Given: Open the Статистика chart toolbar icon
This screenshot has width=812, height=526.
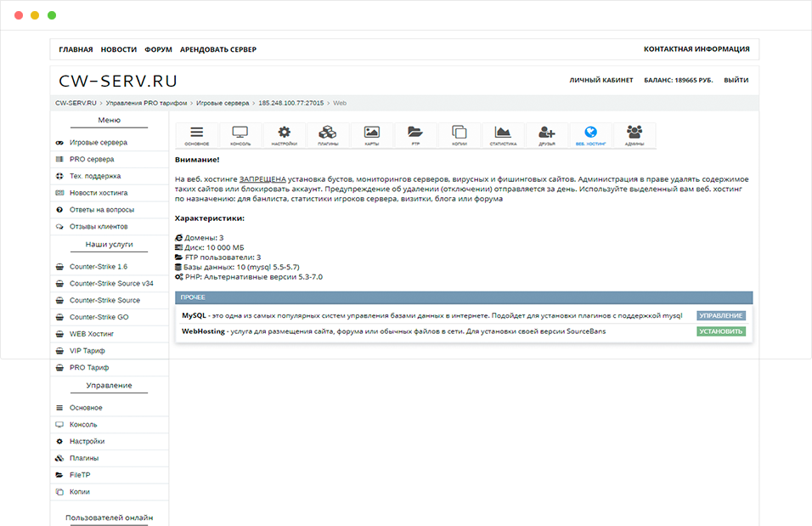Looking at the screenshot, I should click(x=503, y=135).
